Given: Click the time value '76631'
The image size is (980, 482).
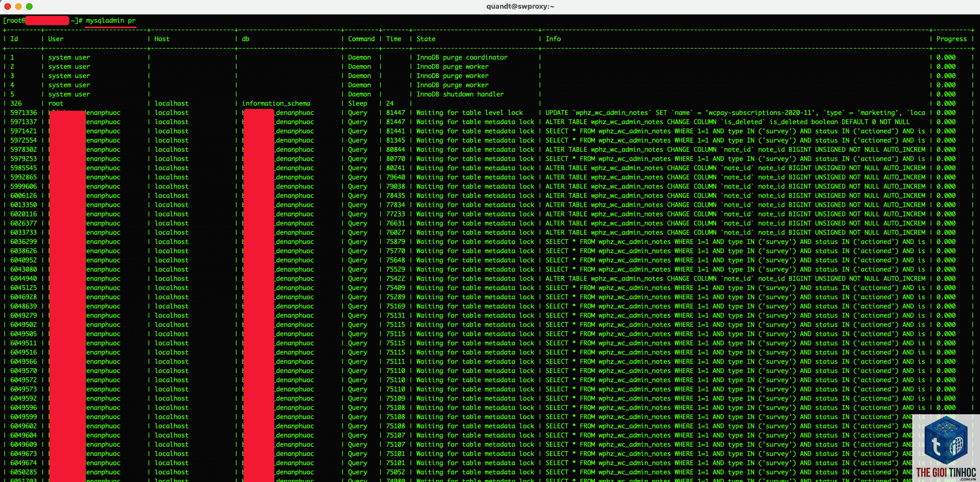Looking at the screenshot, I should (395, 223).
